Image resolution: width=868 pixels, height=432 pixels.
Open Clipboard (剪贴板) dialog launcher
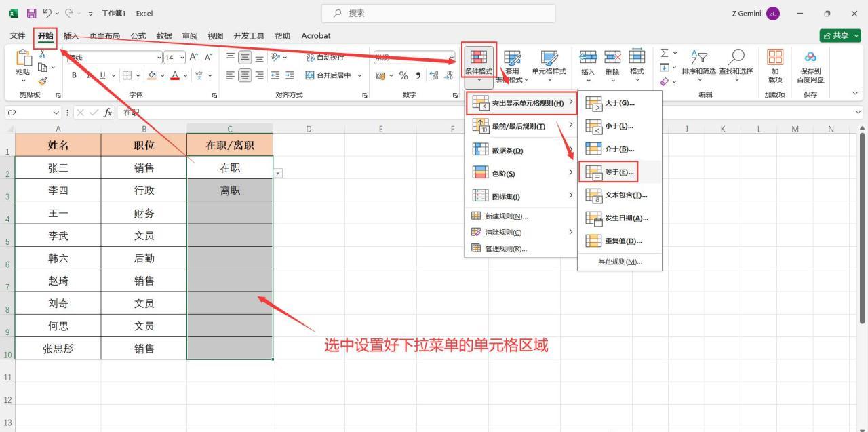point(58,96)
